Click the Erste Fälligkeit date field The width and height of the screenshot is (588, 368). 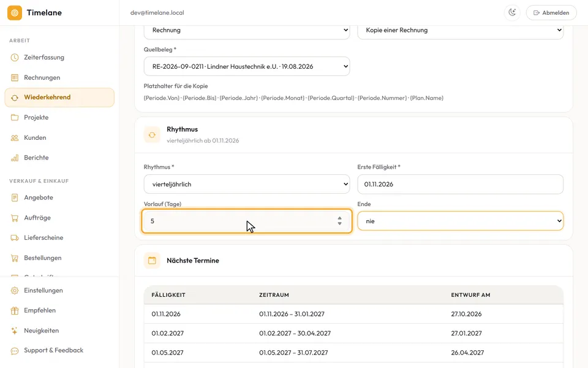tap(460, 184)
